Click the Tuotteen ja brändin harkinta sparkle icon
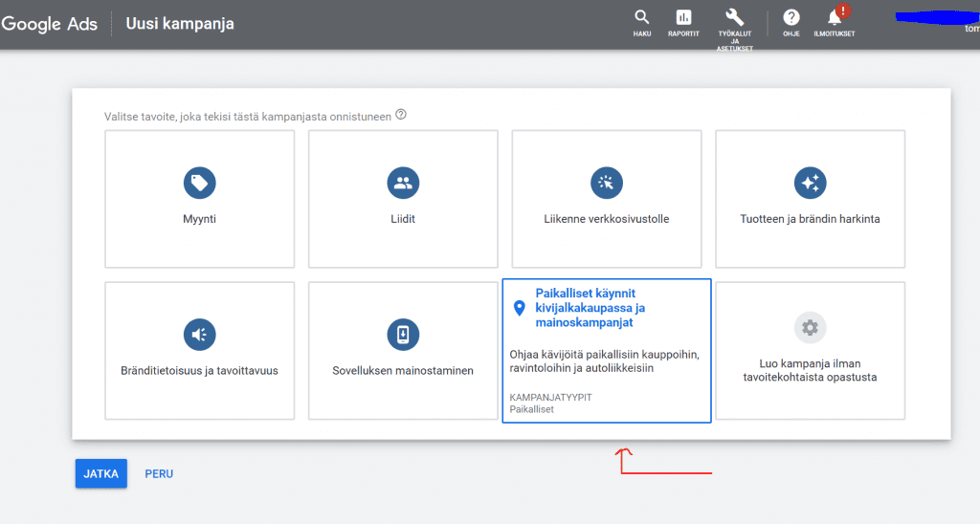The image size is (980, 524). [810, 182]
